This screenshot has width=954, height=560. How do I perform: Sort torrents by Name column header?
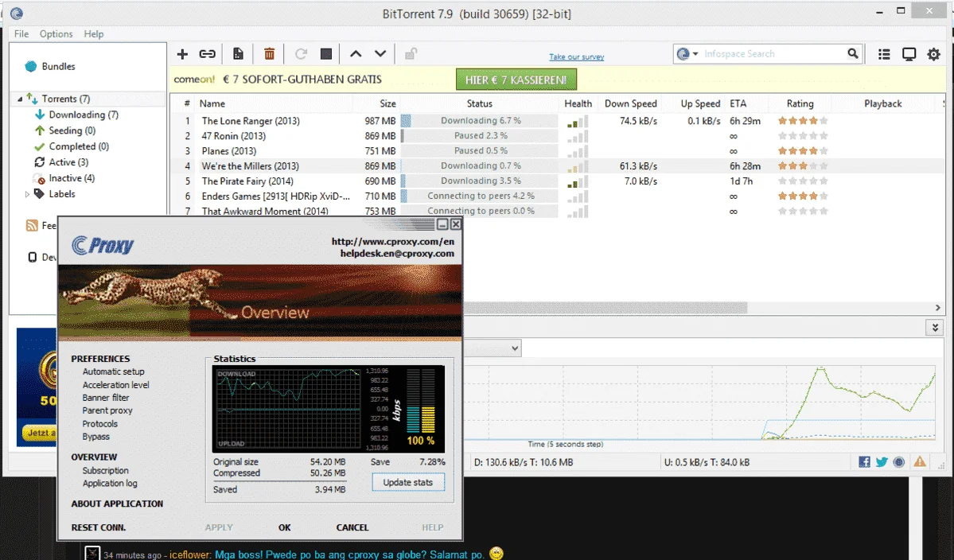point(212,103)
